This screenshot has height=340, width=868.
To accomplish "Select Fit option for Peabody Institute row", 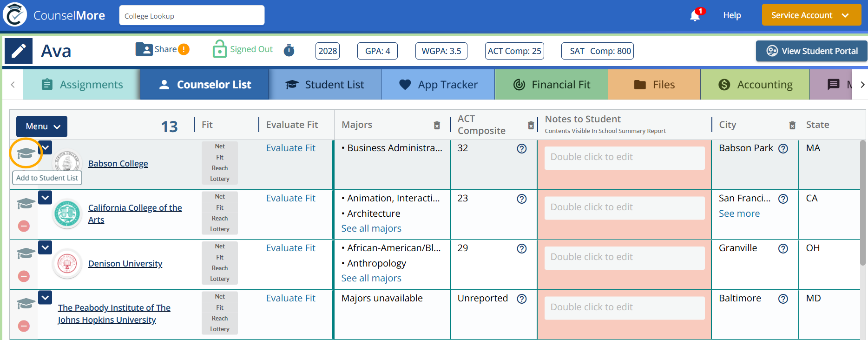I will pos(220,308).
